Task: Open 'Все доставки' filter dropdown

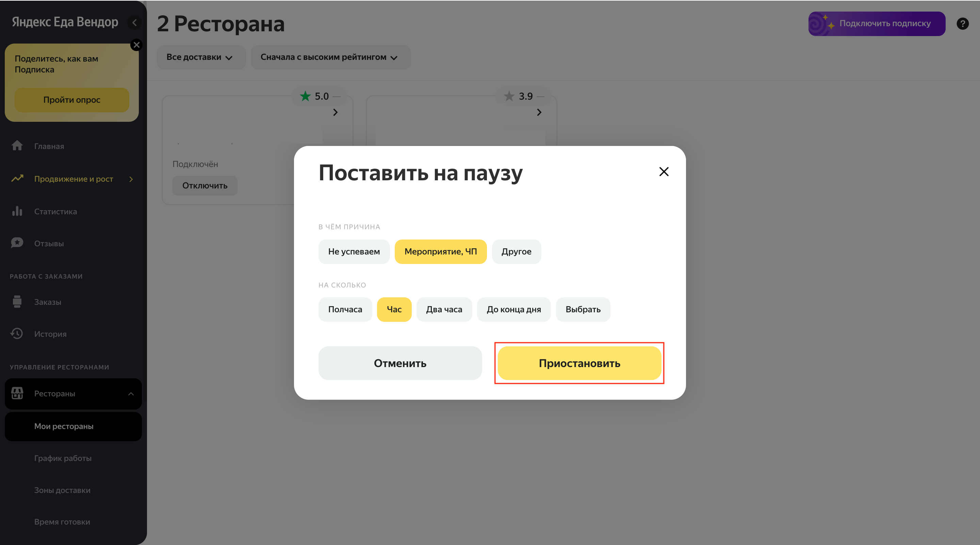Action: [201, 57]
